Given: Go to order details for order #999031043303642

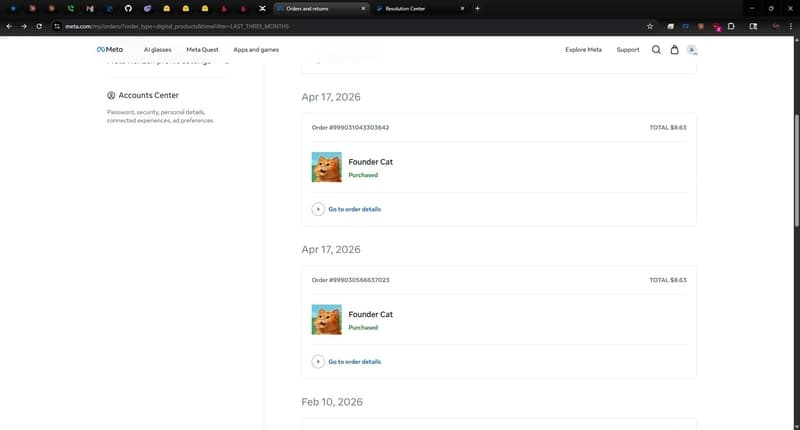Looking at the screenshot, I should pos(355,209).
